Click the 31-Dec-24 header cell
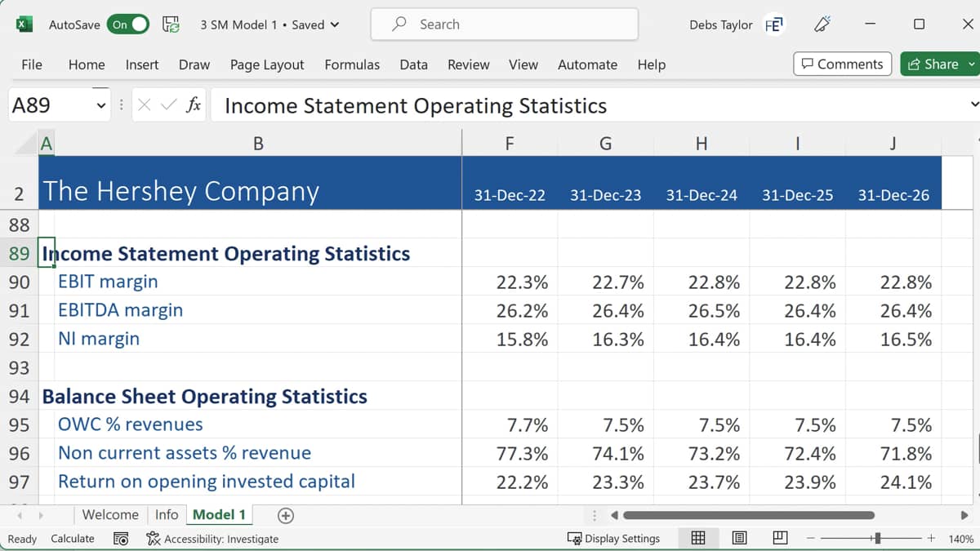The image size is (980, 551). [702, 195]
